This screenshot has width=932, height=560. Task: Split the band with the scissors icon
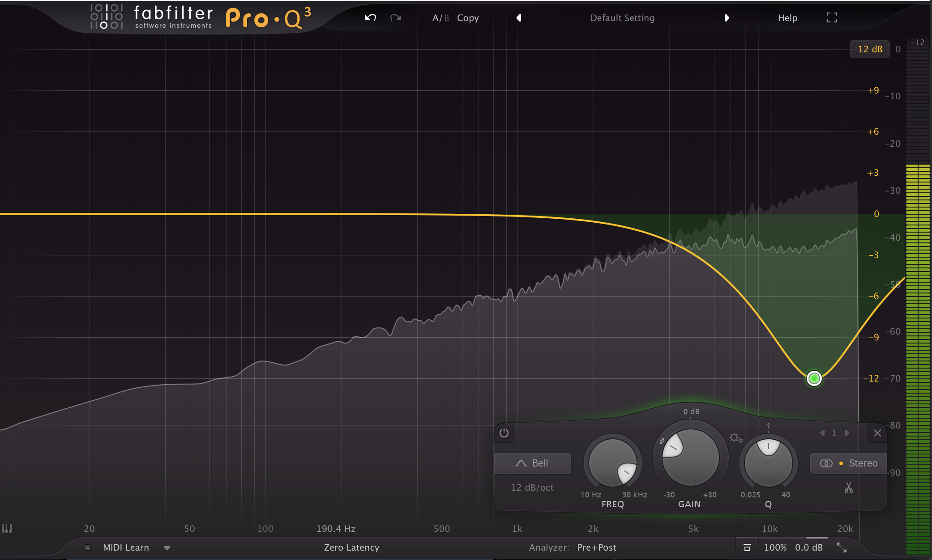point(848,488)
